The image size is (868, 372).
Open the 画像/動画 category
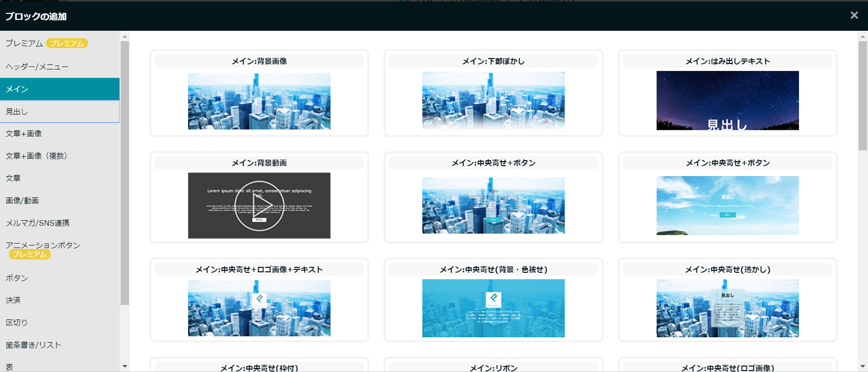[x=60, y=200]
